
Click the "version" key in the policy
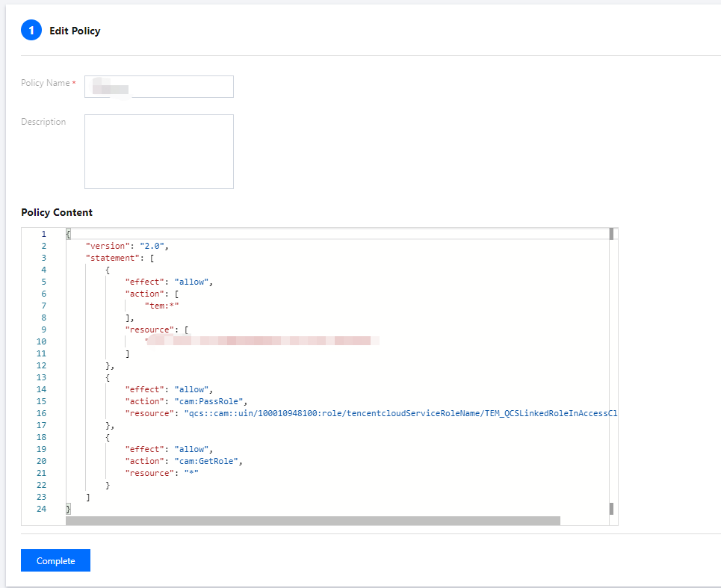point(107,246)
